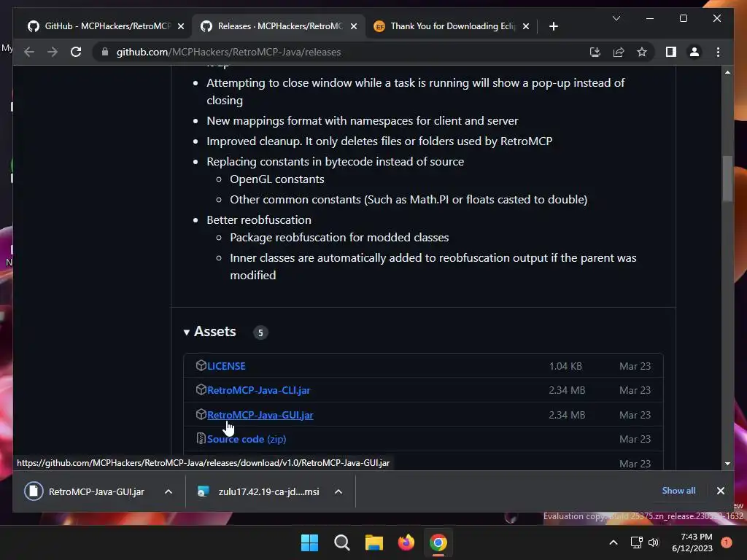
Task: Close the GitHub - MCPHackers/RetroMCP tab
Action: coord(181,26)
